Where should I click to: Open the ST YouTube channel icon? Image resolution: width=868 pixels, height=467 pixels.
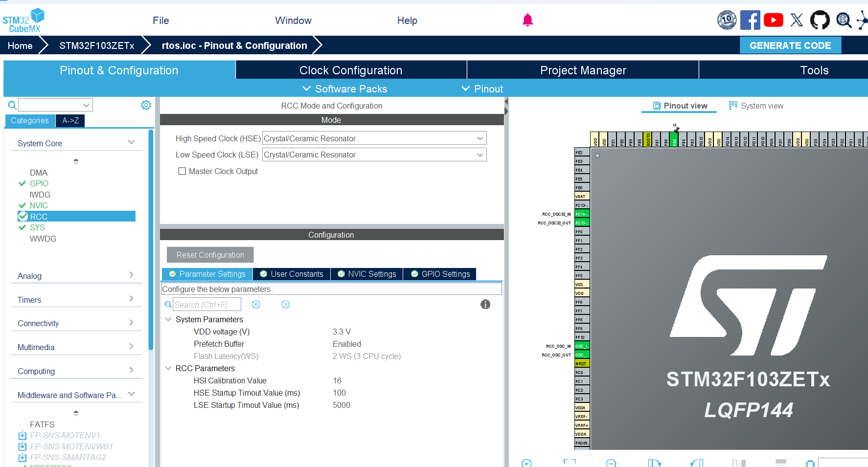click(x=773, y=20)
